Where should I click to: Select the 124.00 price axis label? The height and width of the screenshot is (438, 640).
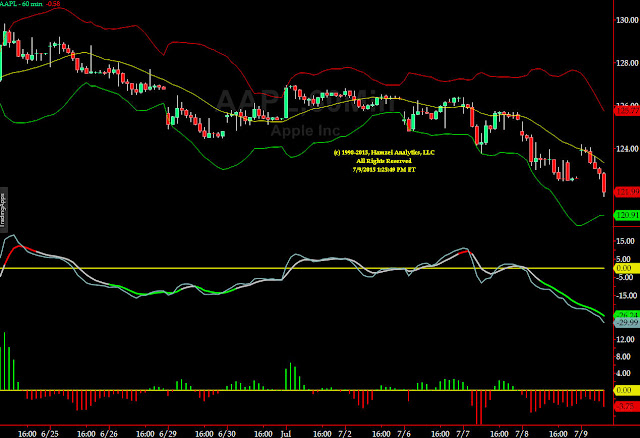[x=627, y=149]
